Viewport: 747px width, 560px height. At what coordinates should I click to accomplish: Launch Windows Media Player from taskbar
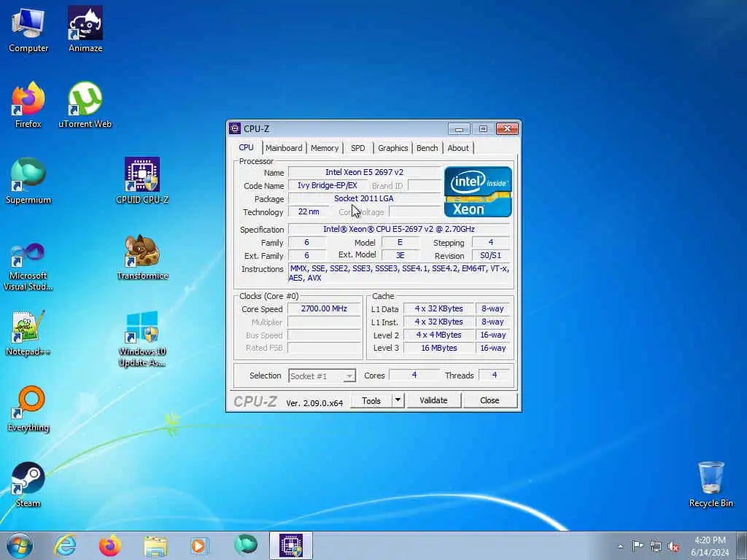[x=198, y=545]
